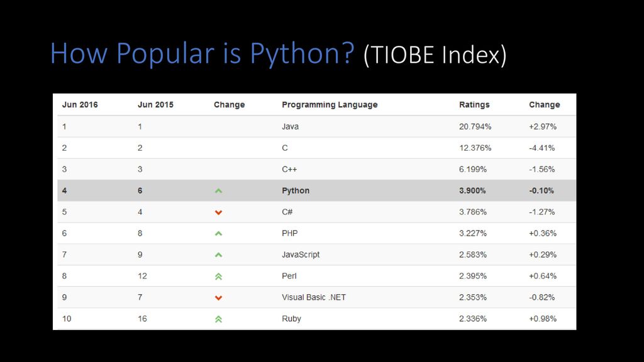The image size is (644, 362).
Task: Click the red down arrow beside C#
Action: pos(218,212)
